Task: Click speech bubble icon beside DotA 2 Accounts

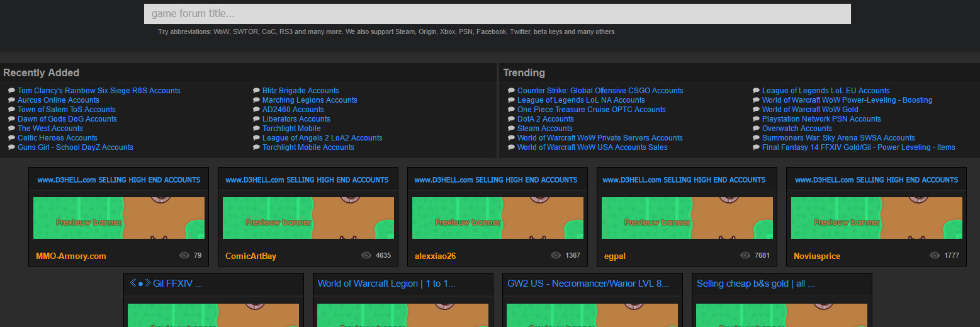Action: [512, 119]
